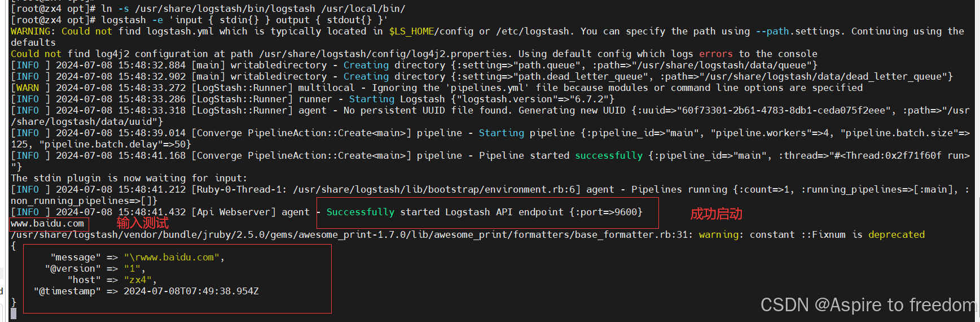The height and width of the screenshot is (322, 980).
Task: Click the '$LS_HOME' variable text
Action: (411, 31)
